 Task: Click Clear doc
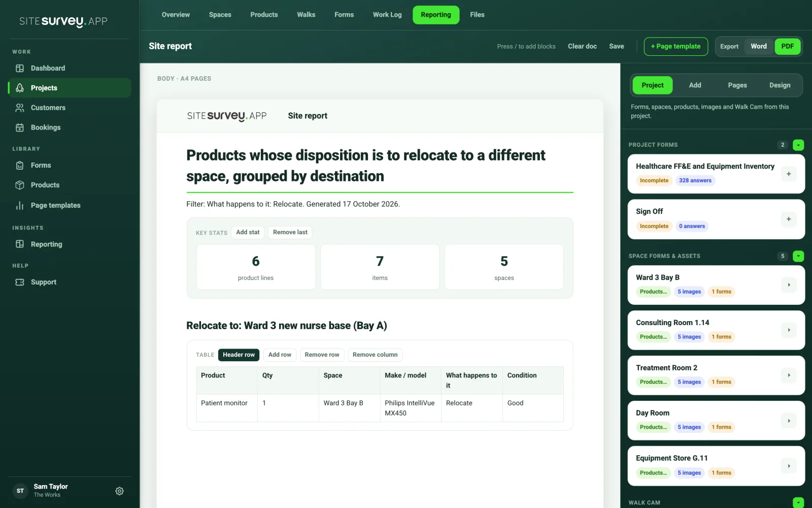tap(582, 46)
